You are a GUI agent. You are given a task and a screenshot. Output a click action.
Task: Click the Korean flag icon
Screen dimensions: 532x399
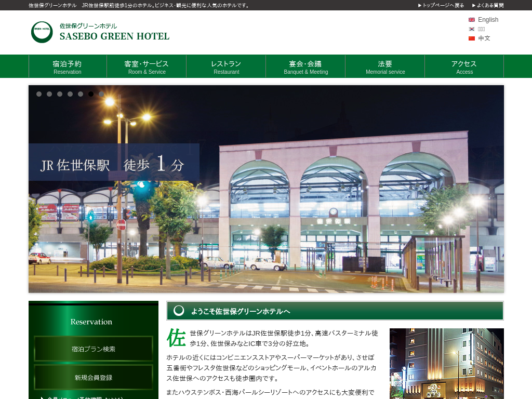coord(472,29)
